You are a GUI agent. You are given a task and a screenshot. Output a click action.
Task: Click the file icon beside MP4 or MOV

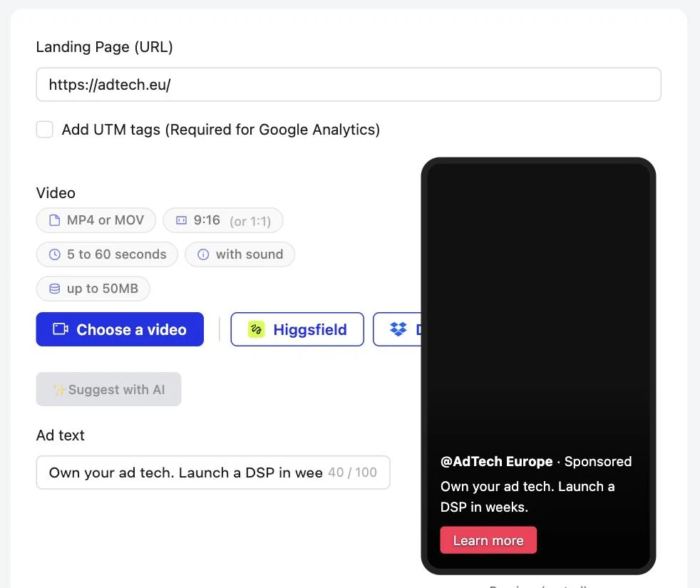[x=54, y=220]
